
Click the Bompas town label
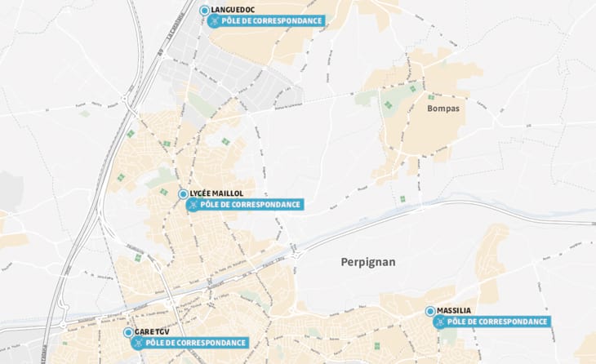pos(443,109)
